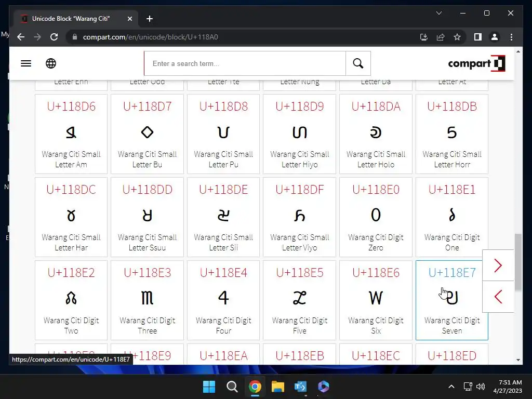Open U+118E1 Digit One card
The width and height of the screenshot is (532, 399).
452,217
